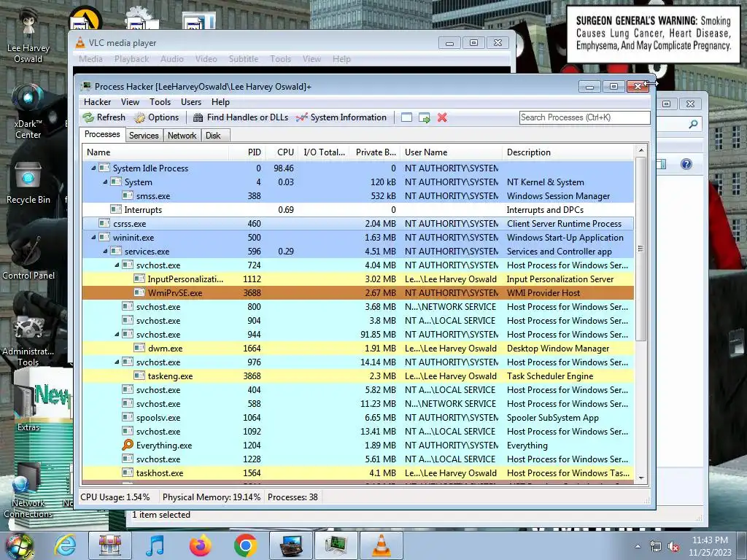Open the View menu in Process Hacker
747x560 pixels.
point(130,102)
